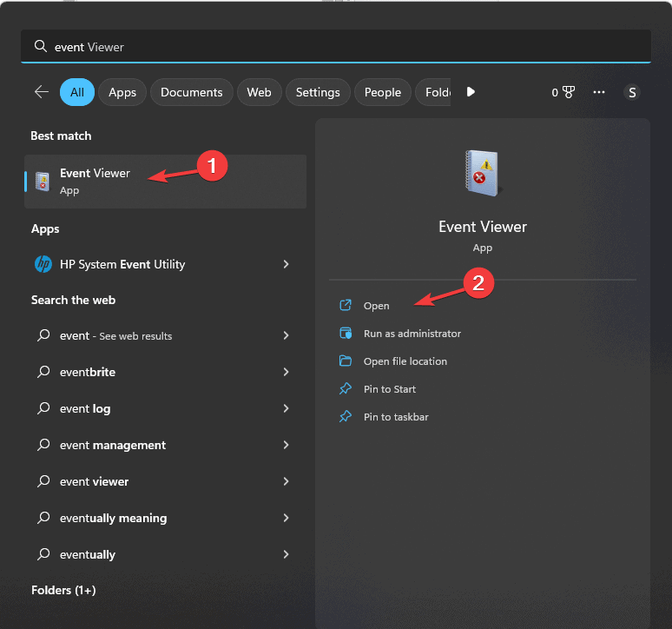Expand the eventbrite suggestion chevron

coord(286,372)
